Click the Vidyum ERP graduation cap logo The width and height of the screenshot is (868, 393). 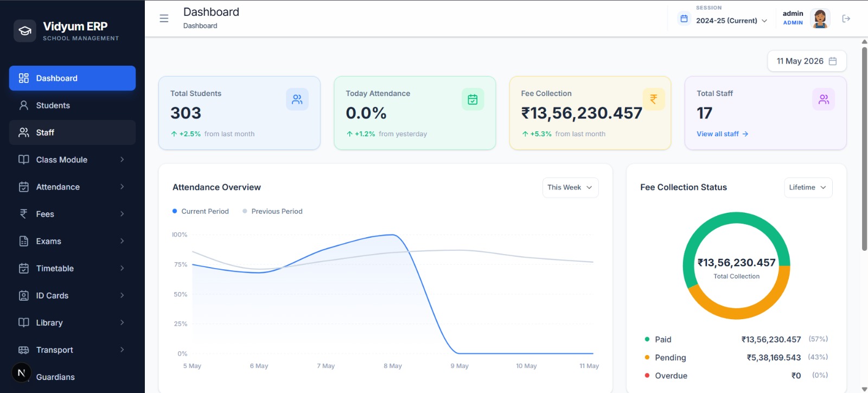point(25,31)
